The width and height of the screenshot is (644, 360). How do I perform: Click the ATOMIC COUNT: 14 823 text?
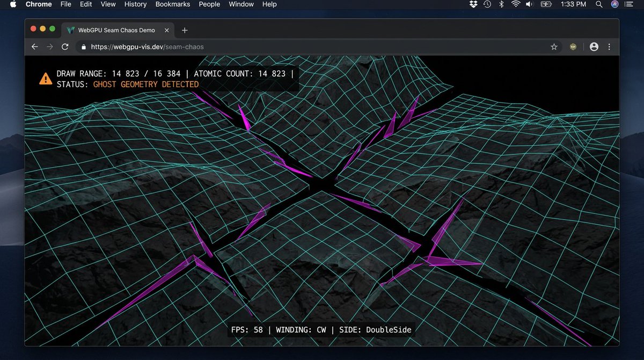239,74
